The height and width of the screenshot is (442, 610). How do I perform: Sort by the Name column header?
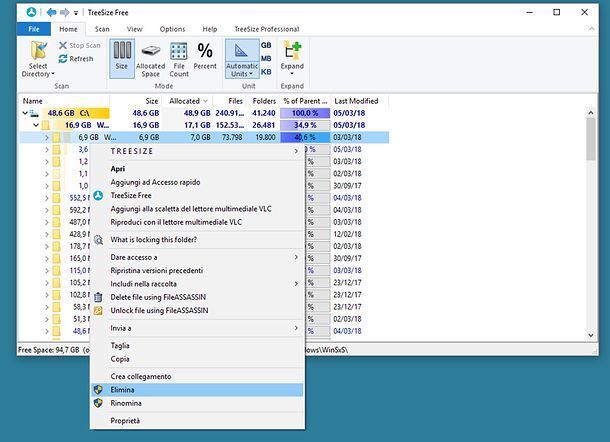point(64,101)
